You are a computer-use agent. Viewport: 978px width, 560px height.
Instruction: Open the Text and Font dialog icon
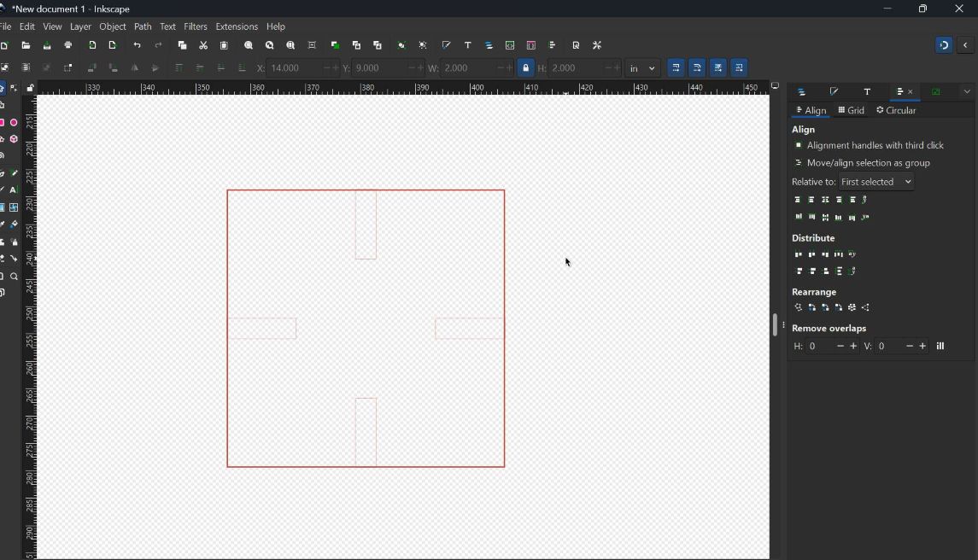pyautogui.click(x=468, y=45)
